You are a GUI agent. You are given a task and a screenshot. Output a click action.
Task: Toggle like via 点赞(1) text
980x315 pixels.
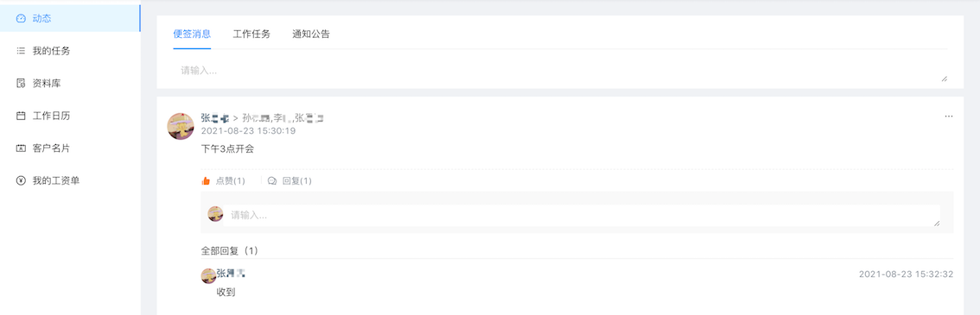coord(231,181)
